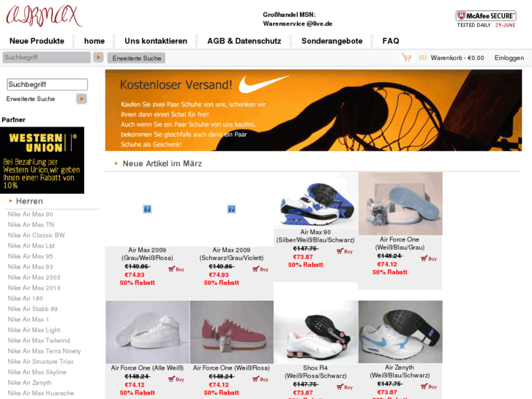Open the Neue Produkte menu

(37, 41)
